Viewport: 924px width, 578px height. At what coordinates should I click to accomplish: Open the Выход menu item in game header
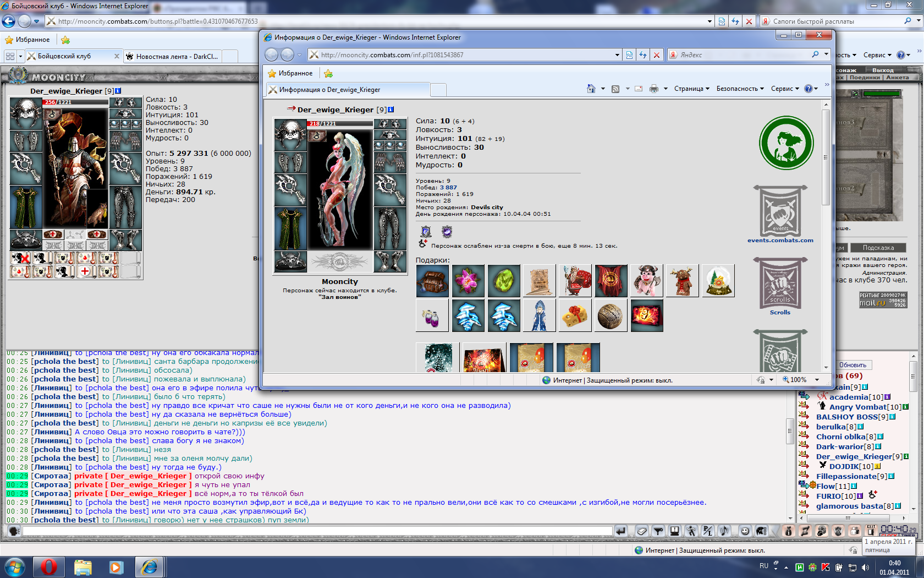(x=883, y=70)
